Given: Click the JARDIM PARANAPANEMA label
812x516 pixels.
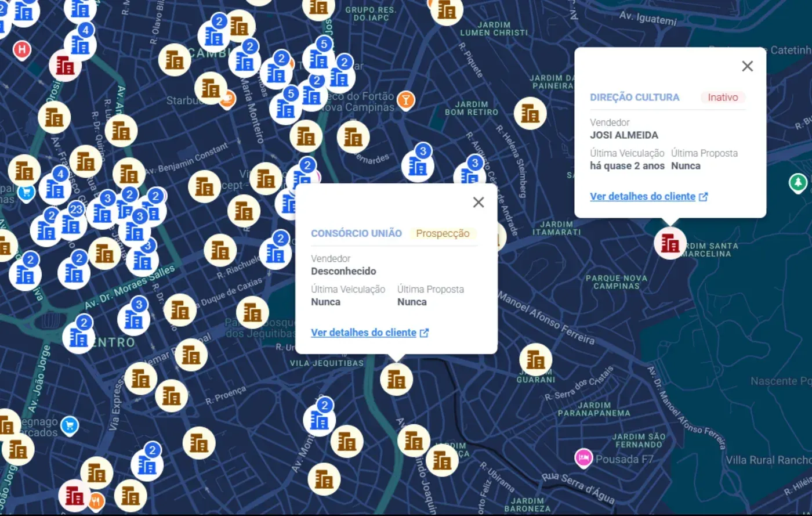Looking at the screenshot, I should tap(594, 409).
